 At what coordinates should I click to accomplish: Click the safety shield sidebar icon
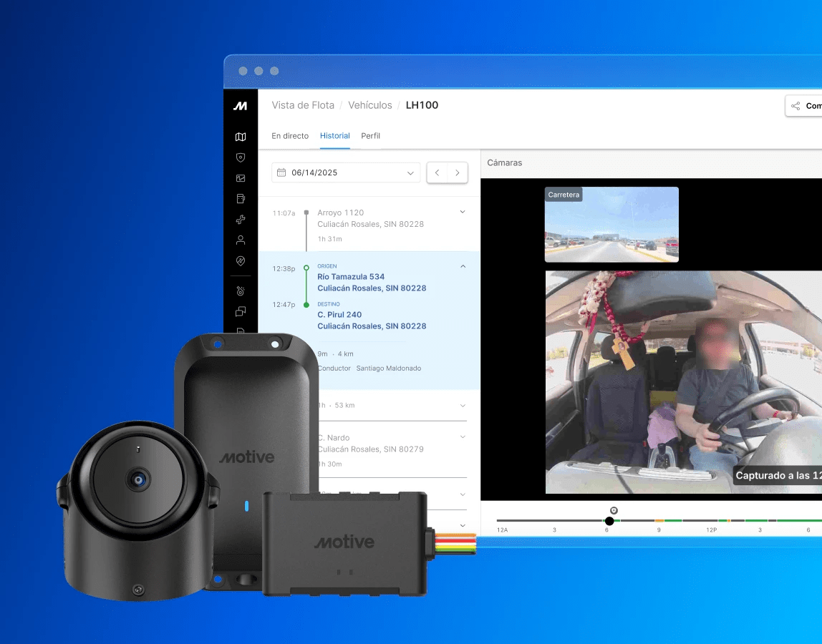point(241,157)
